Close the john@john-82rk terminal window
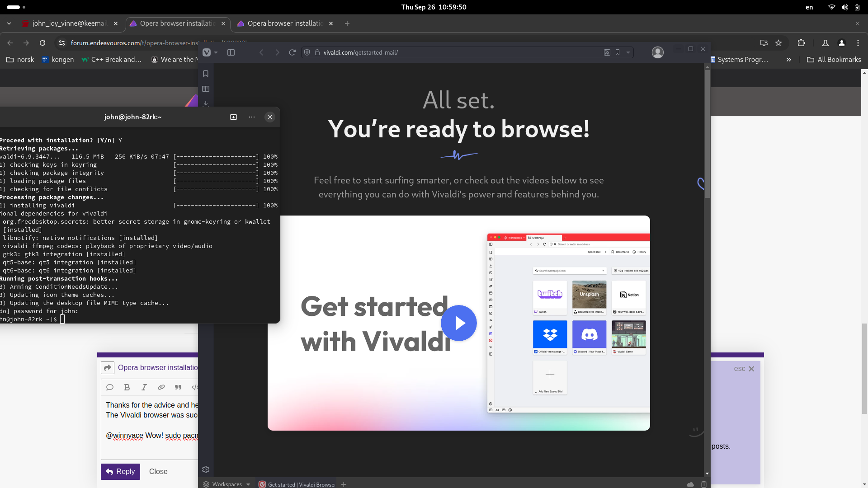 [270, 117]
